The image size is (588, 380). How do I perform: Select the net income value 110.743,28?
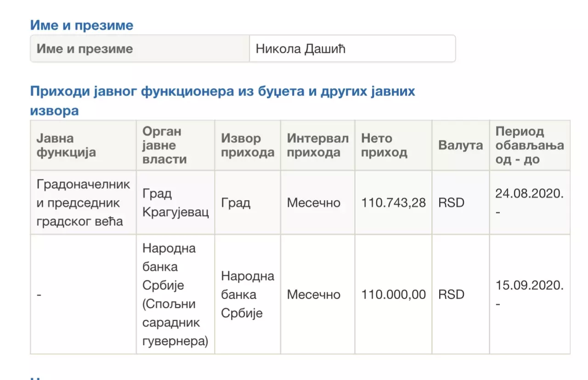[x=393, y=202]
